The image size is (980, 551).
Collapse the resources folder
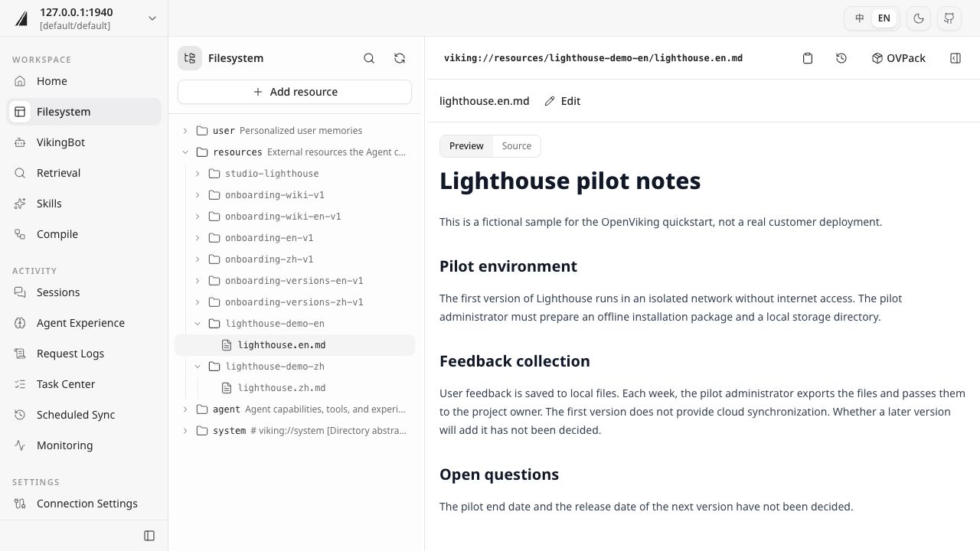tap(185, 152)
